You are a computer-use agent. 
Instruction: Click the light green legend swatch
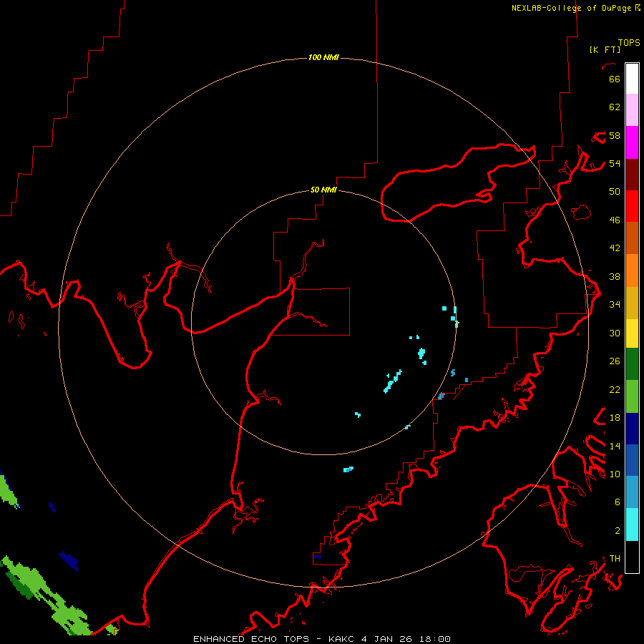632,396
